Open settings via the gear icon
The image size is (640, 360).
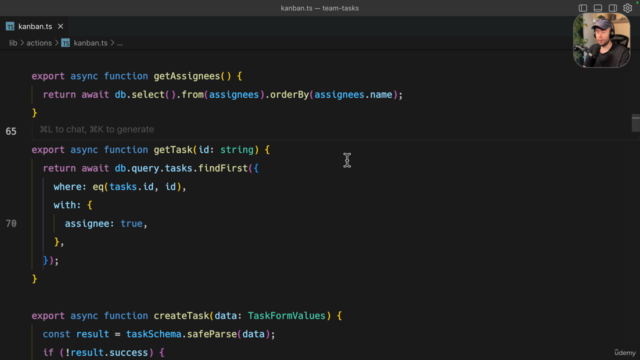tap(628, 8)
